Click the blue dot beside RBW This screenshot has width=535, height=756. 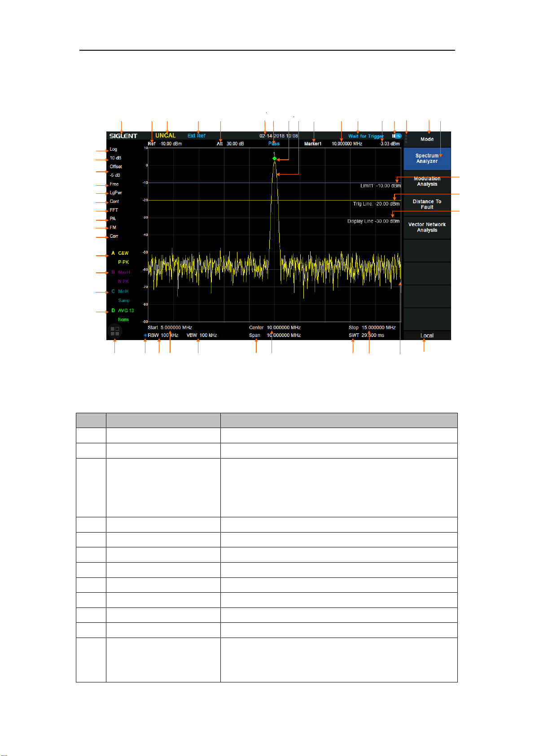point(145,335)
